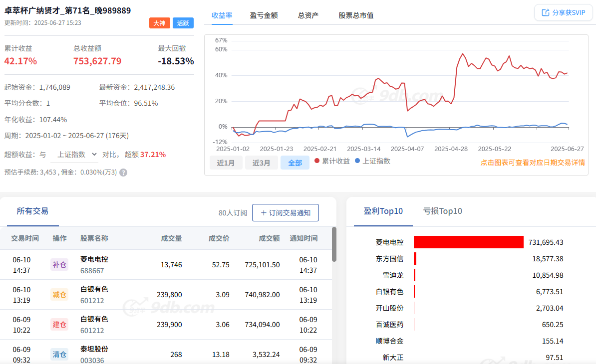Click the 42.17% cumulative return value
596x364 pixels.
click(20, 61)
